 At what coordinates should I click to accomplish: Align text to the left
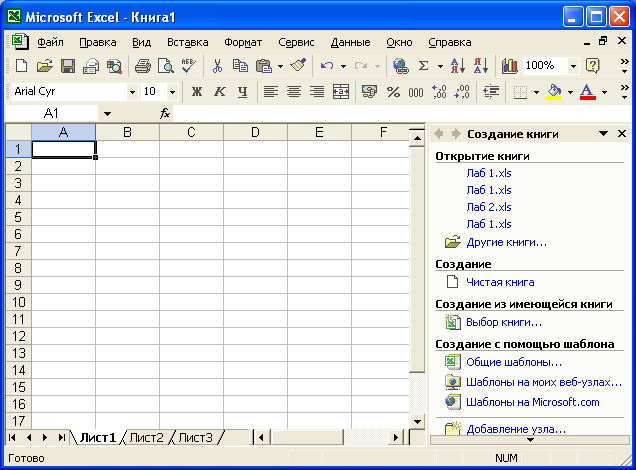click(x=271, y=92)
